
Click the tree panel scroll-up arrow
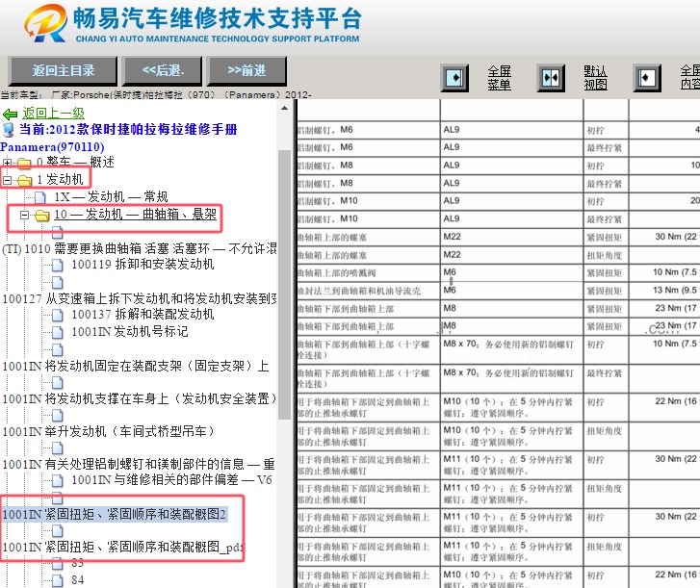(x=284, y=109)
